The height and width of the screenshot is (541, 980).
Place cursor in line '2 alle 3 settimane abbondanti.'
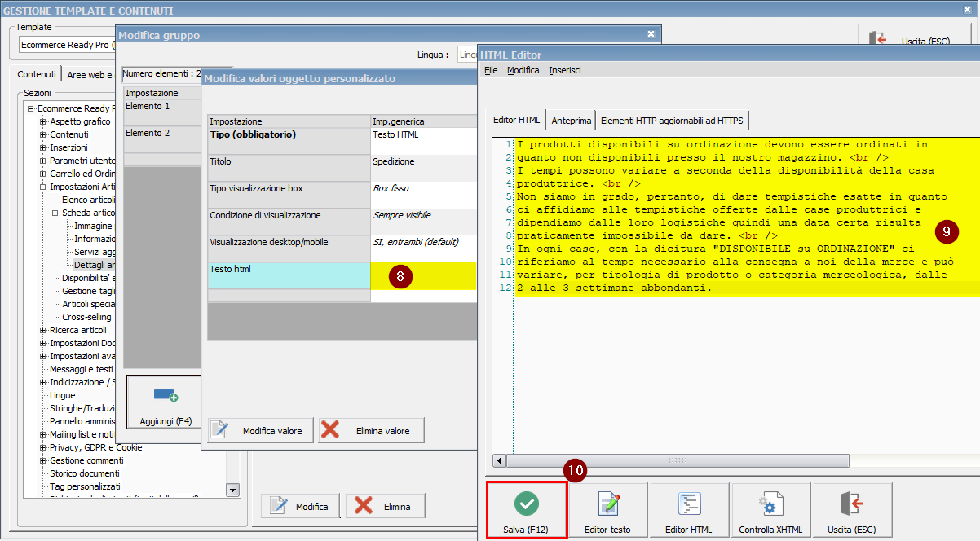pyautogui.click(x=614, y=288)
